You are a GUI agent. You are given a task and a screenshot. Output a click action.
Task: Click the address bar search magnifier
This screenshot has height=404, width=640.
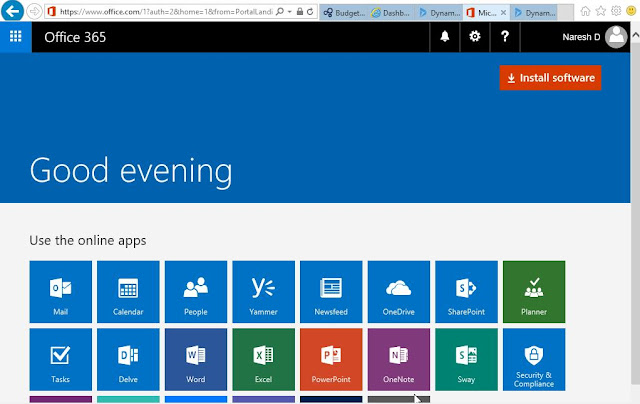click(280, 12)
